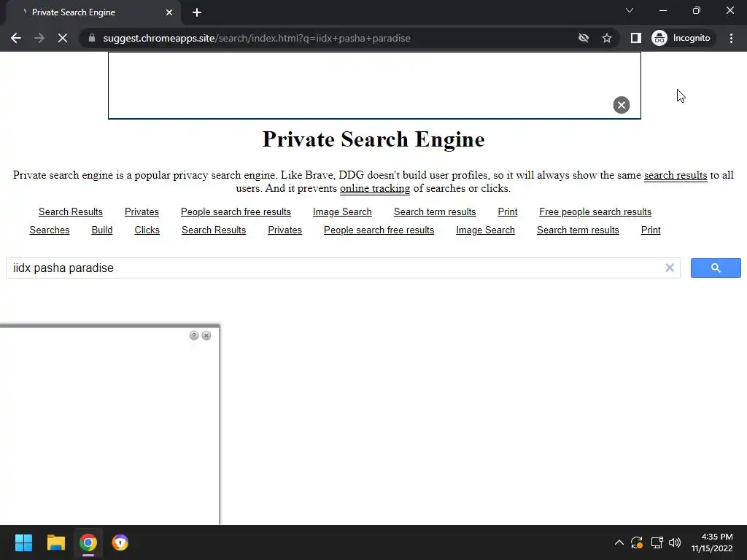Click the ad info question icon
This screenshot has height=560, width=747.
point(194,335)
